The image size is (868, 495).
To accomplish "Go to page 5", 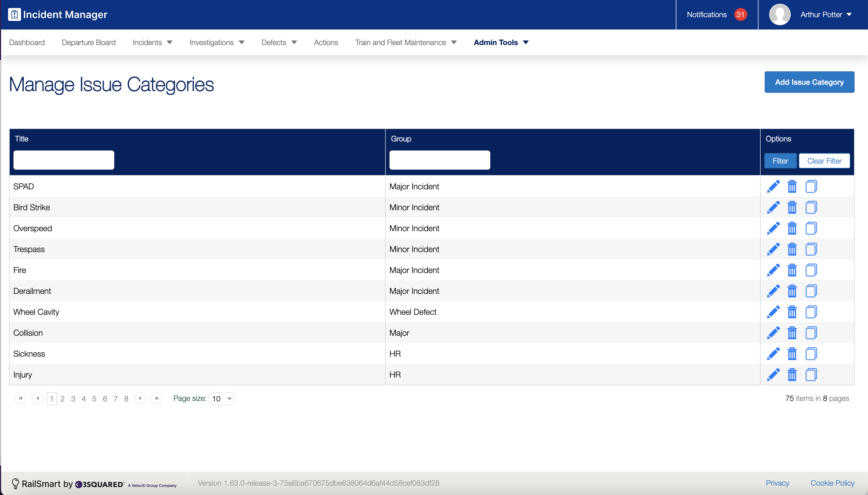I will point(94,399).
